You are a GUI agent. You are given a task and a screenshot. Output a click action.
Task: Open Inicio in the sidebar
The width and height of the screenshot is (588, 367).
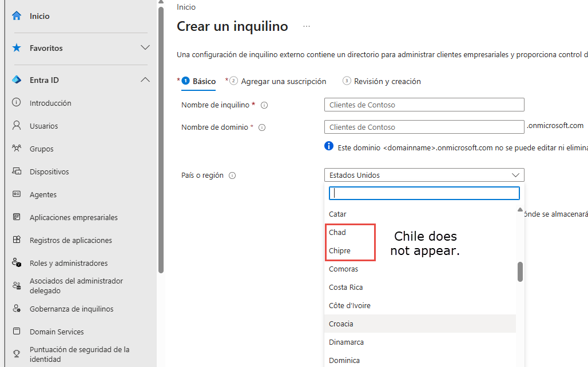pos(39,16)
